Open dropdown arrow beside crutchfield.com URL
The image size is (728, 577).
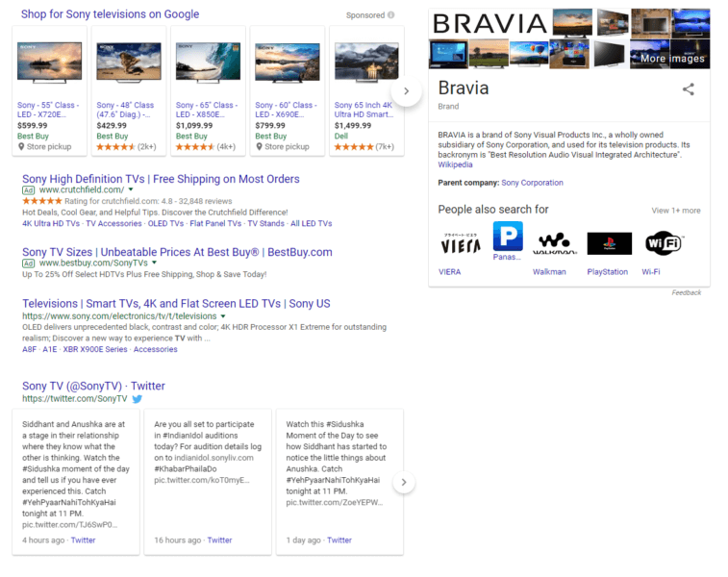tap(131, 189)
